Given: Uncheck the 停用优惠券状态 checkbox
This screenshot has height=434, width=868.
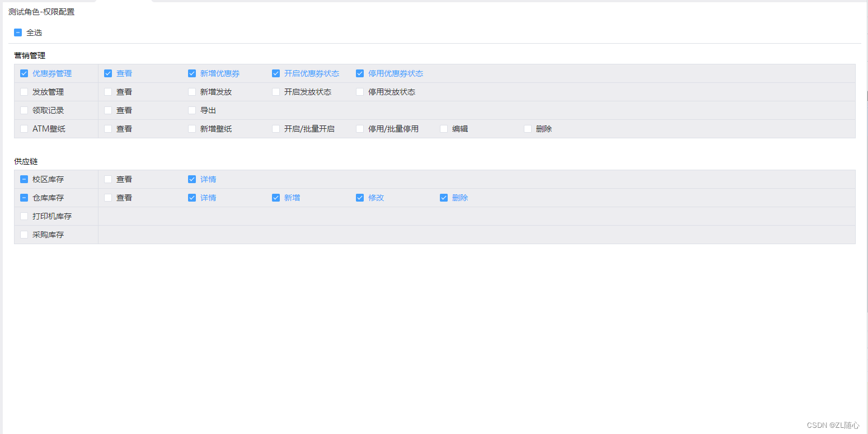Looking at the screenshot, I should [359, 73].
